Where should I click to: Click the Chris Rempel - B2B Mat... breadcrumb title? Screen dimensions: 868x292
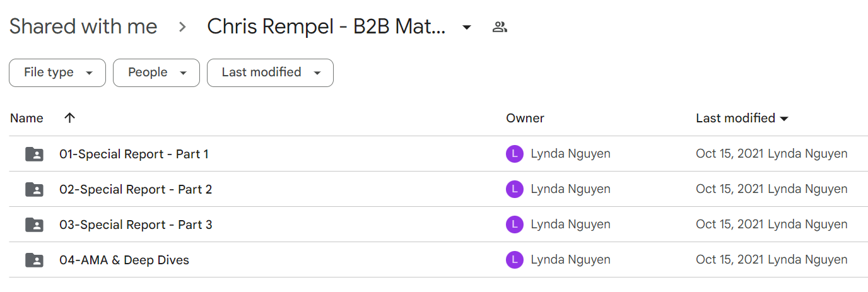coord(327,26)
